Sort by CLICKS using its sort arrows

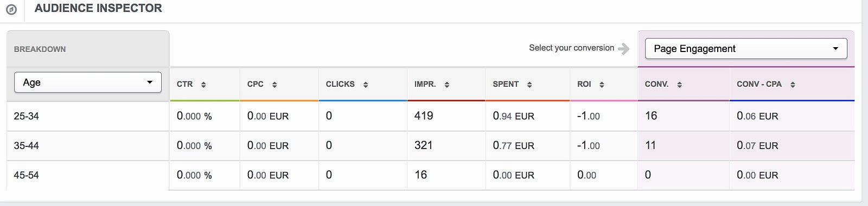[x=366, y=85]
